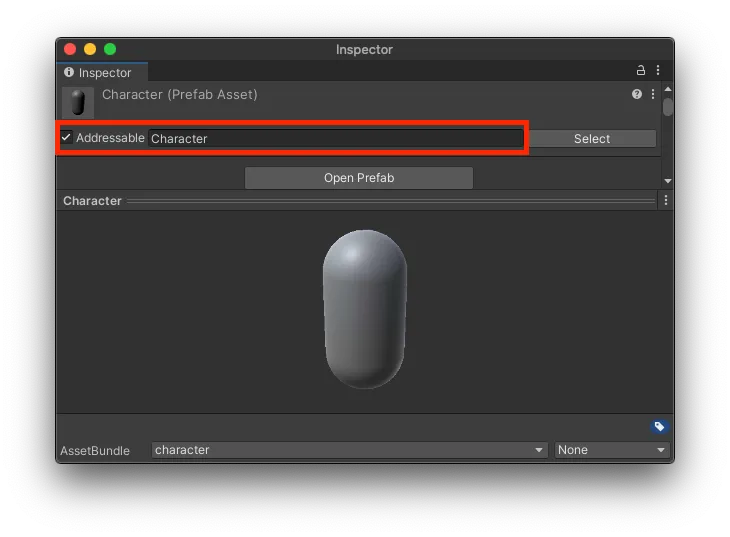Switch to the Inspector tab

click(99, 73)
